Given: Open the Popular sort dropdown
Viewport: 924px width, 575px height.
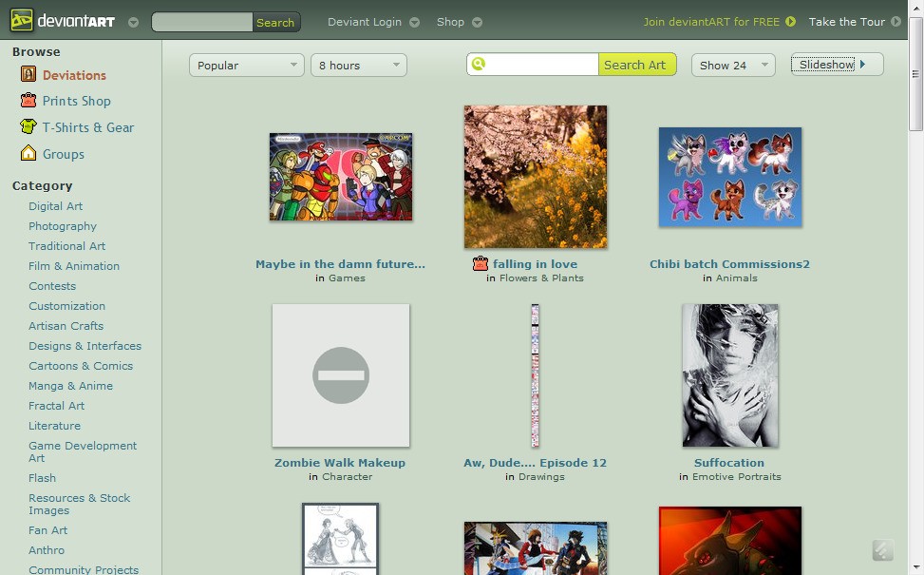Looking at the screenshot, I should tap(246, 65).
